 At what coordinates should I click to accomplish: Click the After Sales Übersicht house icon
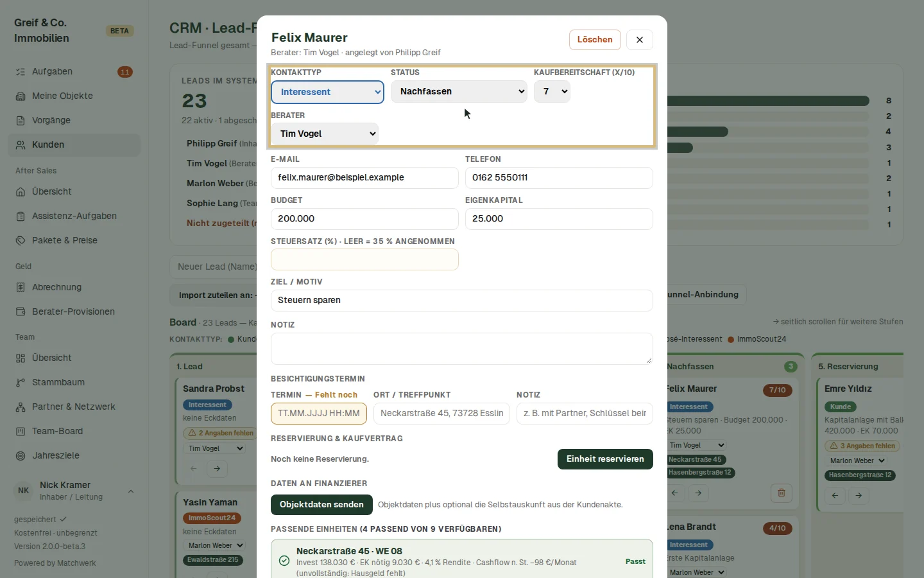coord(21,192)
